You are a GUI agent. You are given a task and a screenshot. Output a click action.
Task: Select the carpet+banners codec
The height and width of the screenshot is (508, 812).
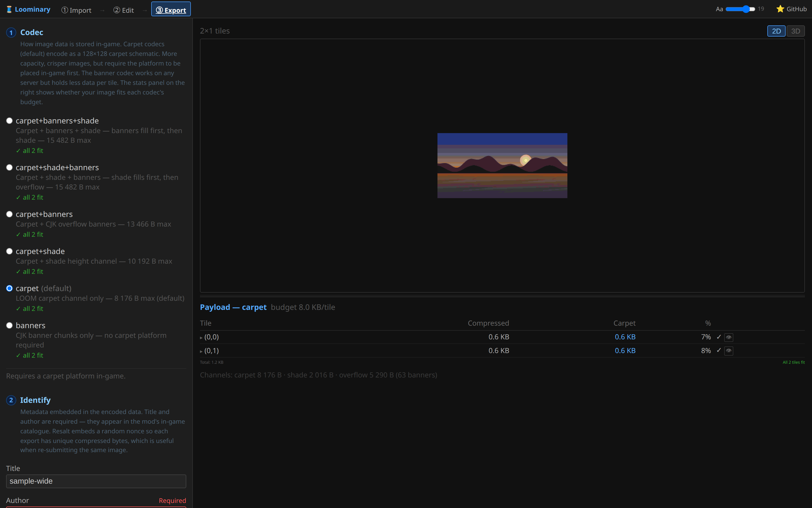[x=9, y=214]
